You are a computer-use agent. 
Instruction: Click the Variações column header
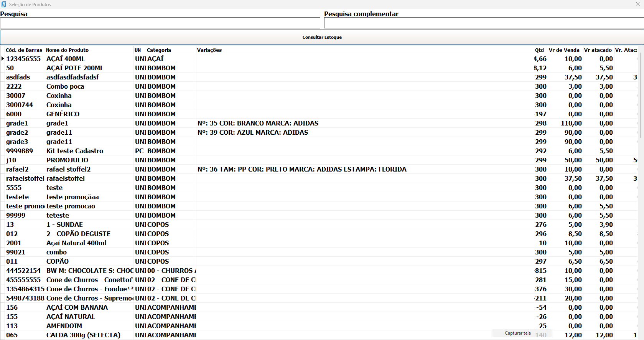[x=209, y=50]
